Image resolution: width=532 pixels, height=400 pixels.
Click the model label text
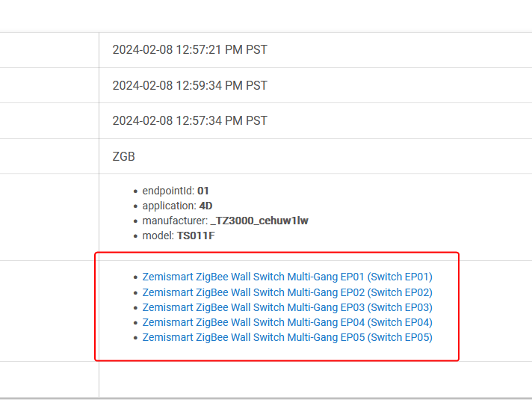point(158,236)
